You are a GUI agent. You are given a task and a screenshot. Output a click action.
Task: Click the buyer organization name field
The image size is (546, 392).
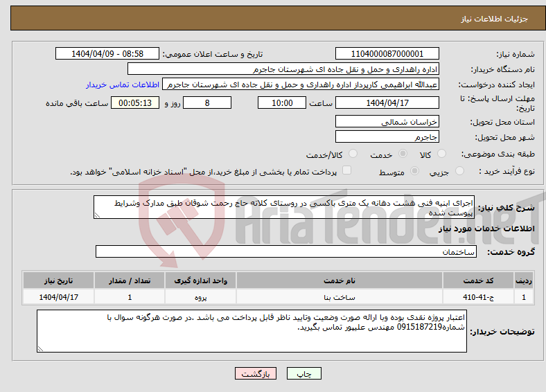click(x=283, y=69)
